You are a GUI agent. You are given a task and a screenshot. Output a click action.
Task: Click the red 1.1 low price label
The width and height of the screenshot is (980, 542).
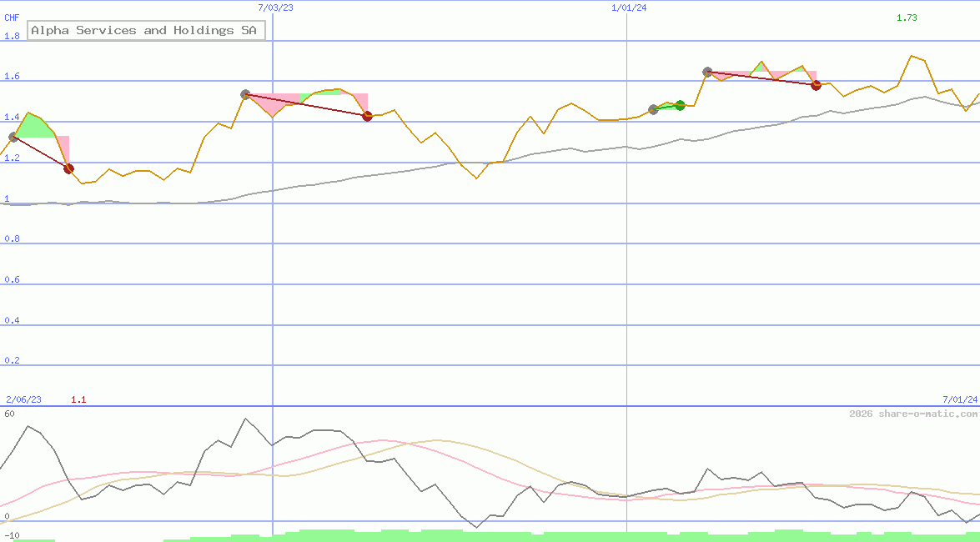(x=78, y=400)
